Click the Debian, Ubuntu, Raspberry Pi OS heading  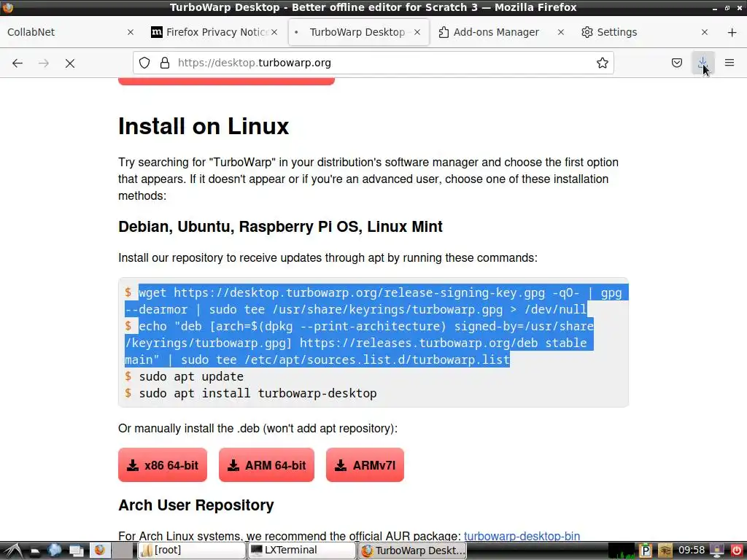[x=280, y=226]
